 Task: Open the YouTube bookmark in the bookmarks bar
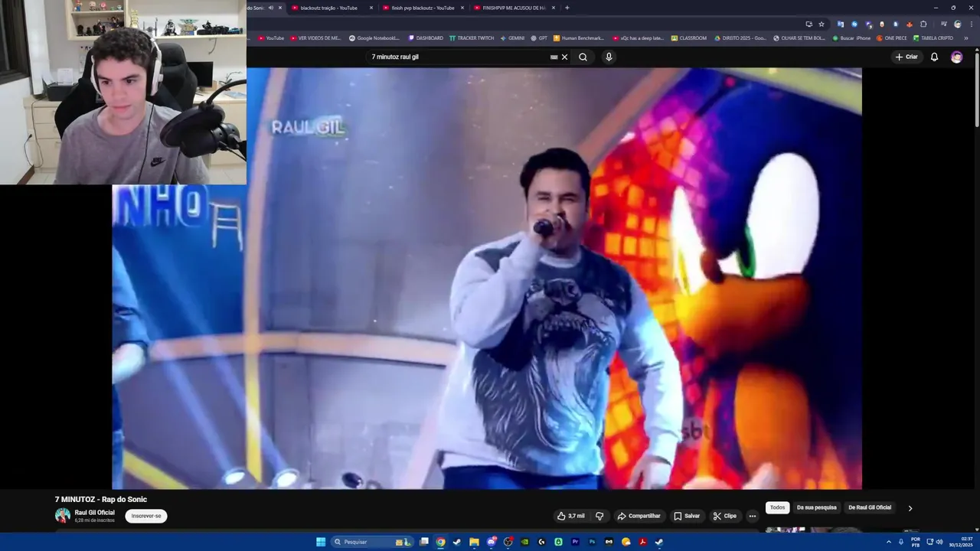pos(271,37)
